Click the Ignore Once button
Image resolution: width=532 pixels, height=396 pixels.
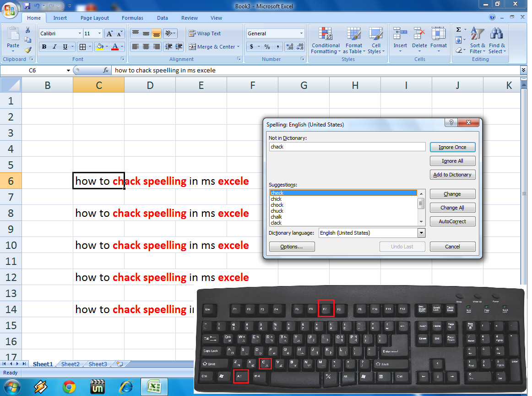pyautogui.click(x=452, y=147)
